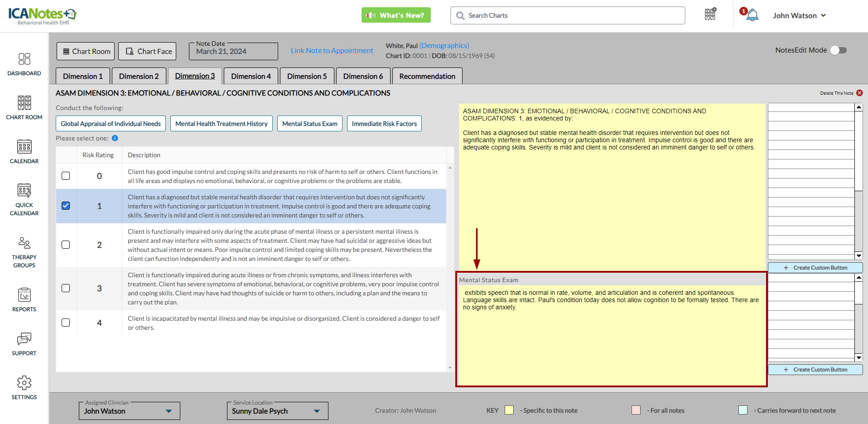Image resolution: width=868 pixels, height=424 pixels.
Task: Switch to the Recommendation tab
Action: 427,76
